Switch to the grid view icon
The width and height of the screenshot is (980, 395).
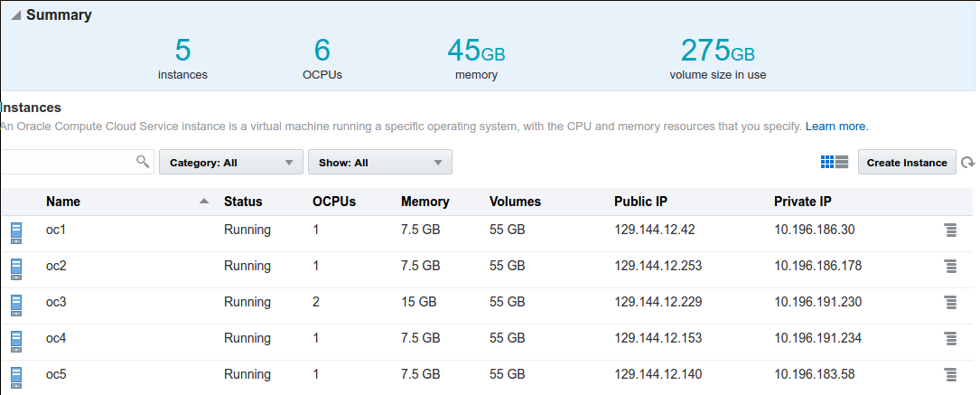click(x=826, y=162)
